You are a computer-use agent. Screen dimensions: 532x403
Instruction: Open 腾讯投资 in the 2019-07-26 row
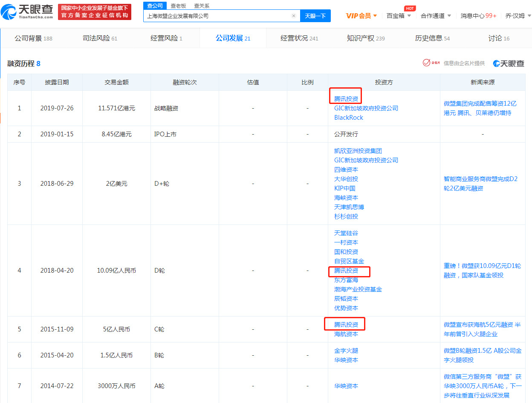point(346,99)
